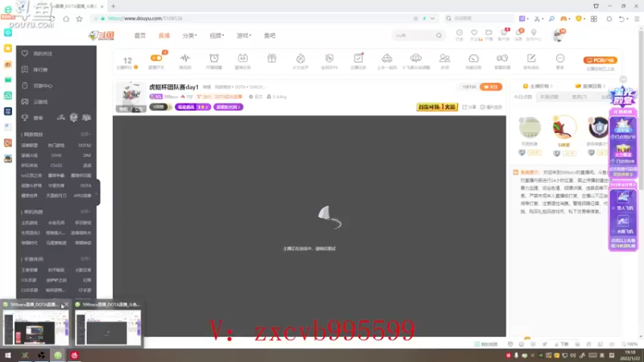Screen dimensions: 644x362
Task: Click the orange 关注 follow button
Action: 491,87
